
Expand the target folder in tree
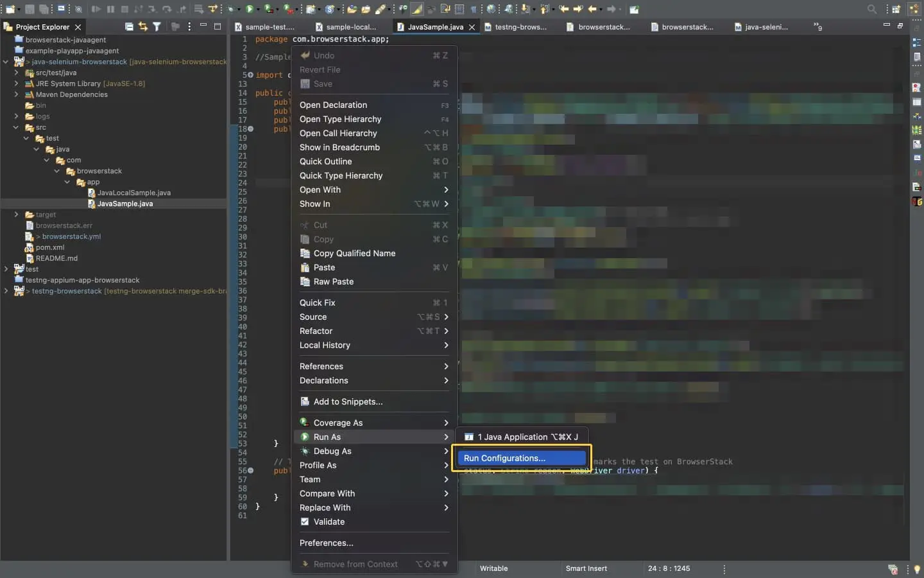coord(16,215)
